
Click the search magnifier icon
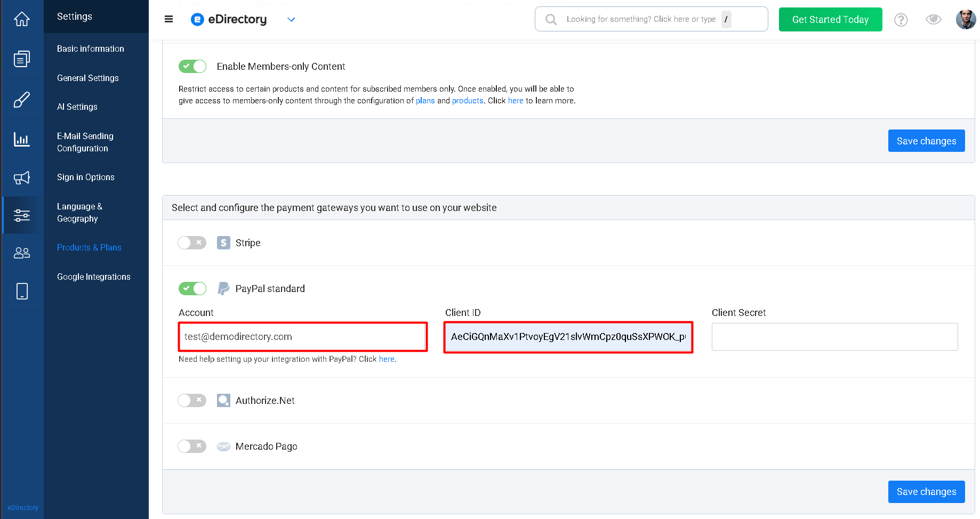point(551,20)
